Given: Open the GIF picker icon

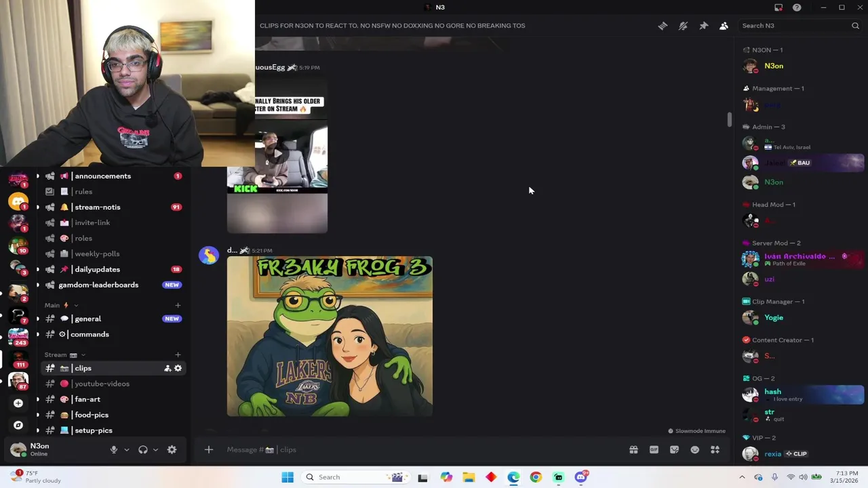Looking at the screenshot, I should (654, 449).
